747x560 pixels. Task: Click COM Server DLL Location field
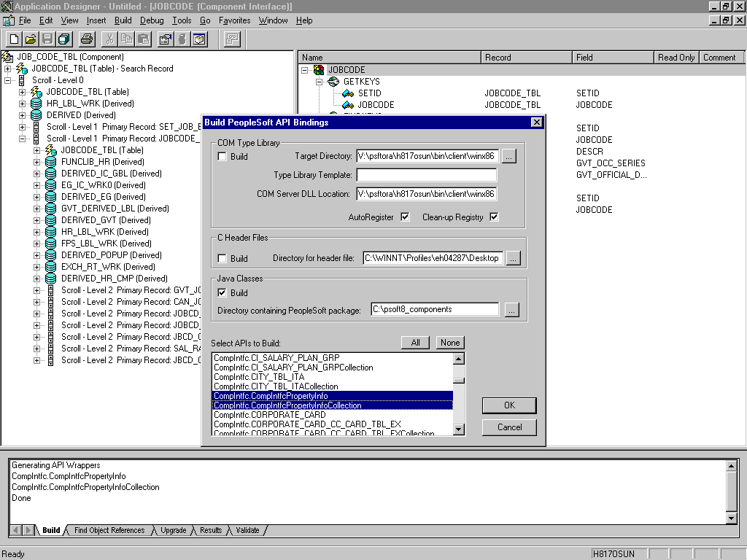coord(426,194)
